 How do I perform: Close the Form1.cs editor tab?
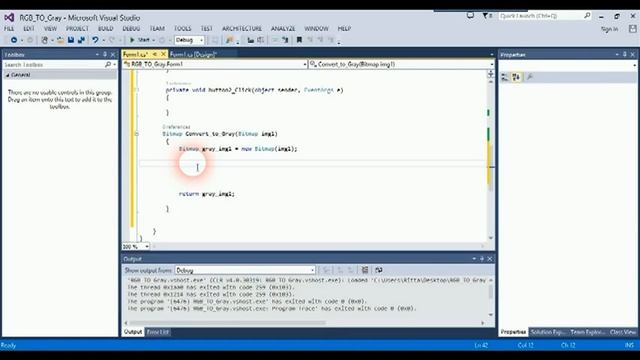click(163, 54)
